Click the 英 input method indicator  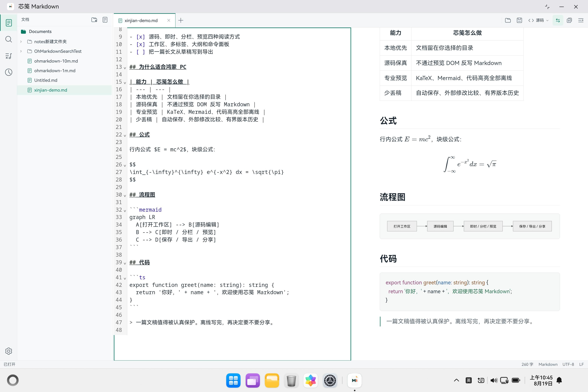click(469, 381)
